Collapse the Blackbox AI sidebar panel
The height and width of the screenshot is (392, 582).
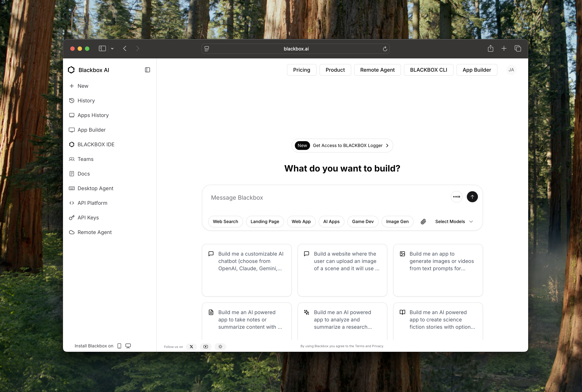click(x=147, y=70)
